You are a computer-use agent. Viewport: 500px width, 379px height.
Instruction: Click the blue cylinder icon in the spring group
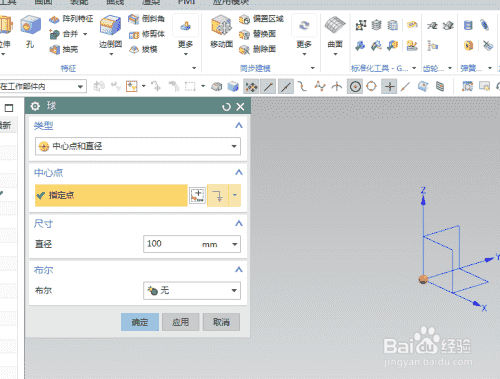click(x=468, y=25)
